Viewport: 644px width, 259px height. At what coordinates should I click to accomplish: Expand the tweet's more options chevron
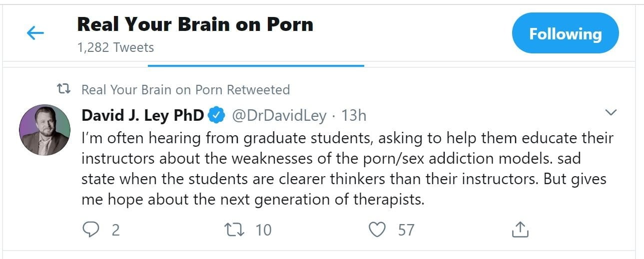[611, 112]
